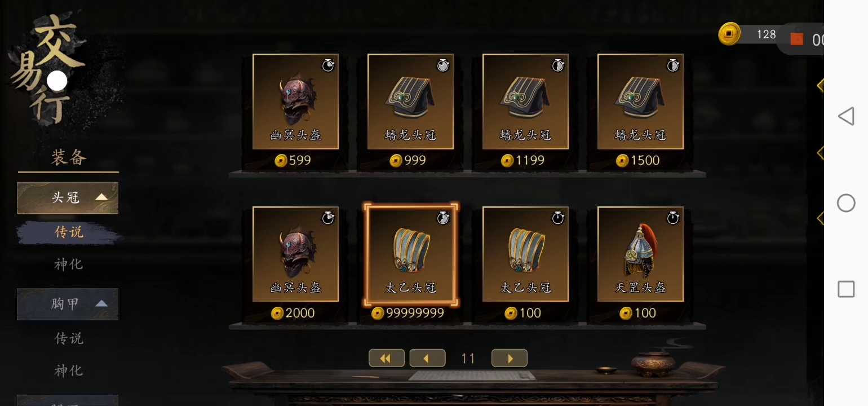Screen dimensions: 868x406
Task: Click the gold coin currency icon
Action: pos(729,34)
